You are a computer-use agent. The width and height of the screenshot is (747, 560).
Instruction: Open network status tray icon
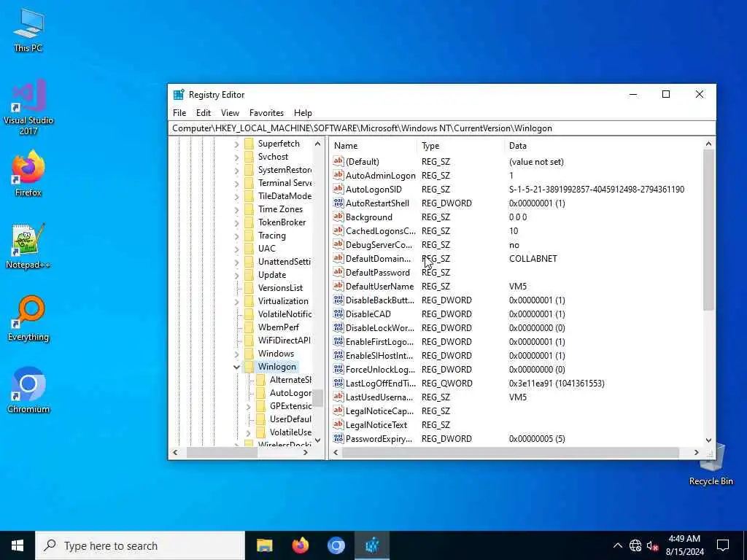[635, 545]
